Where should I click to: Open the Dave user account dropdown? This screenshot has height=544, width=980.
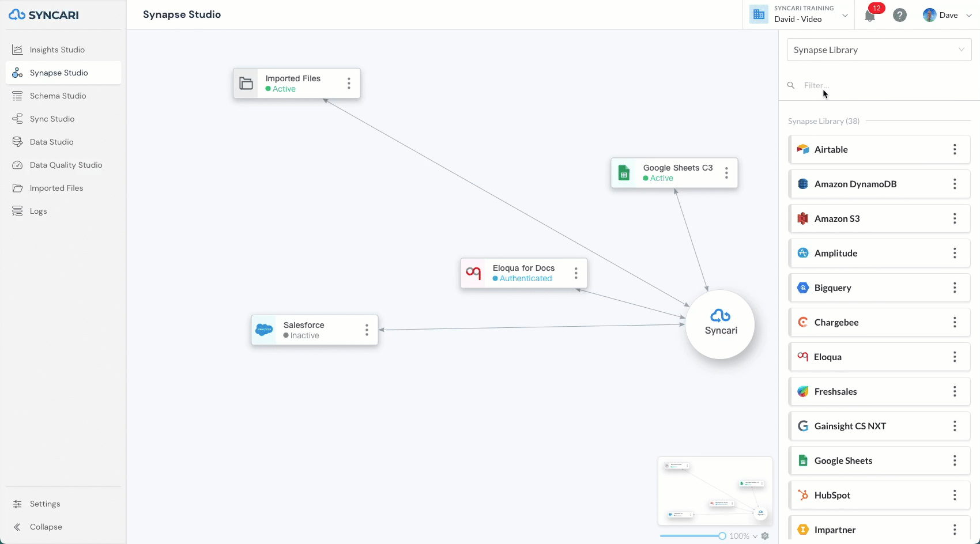click(x=947, y=15)
